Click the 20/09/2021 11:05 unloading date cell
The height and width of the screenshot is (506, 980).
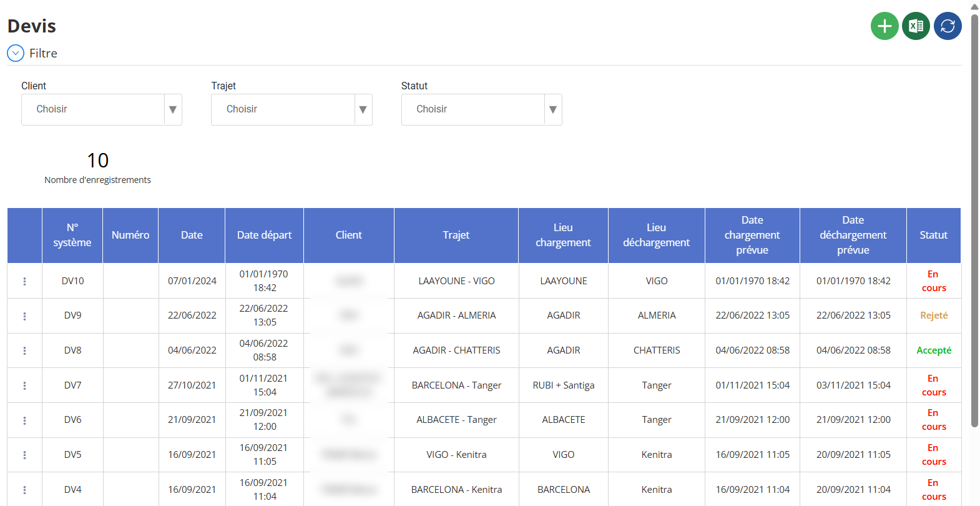(x=853, y=455)
